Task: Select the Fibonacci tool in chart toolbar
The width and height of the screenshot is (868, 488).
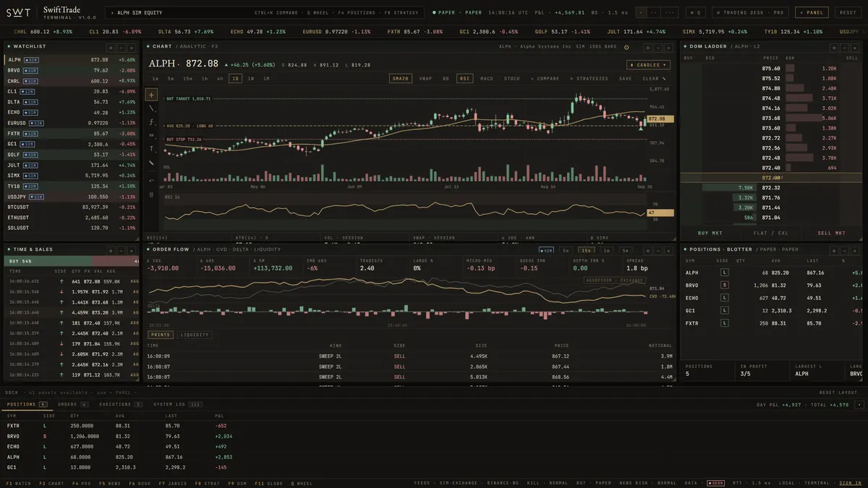Action: pos(151,122)
